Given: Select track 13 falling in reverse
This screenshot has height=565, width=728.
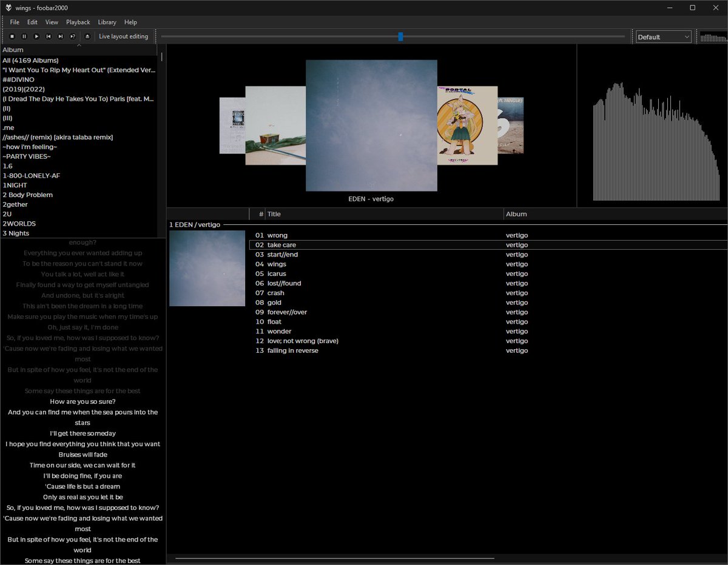Looking at the screenshot, I should (488, 350).
